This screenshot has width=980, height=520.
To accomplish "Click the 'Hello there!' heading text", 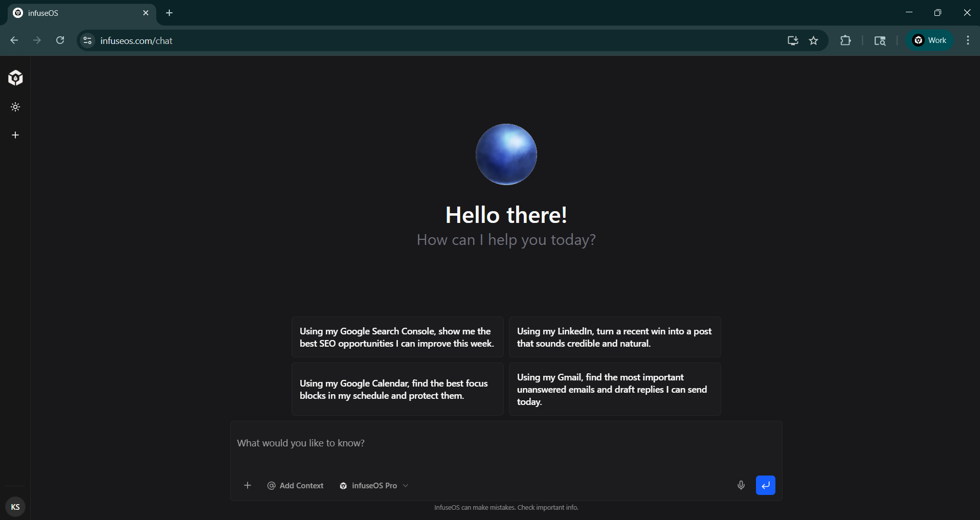I will coord(506,215).
